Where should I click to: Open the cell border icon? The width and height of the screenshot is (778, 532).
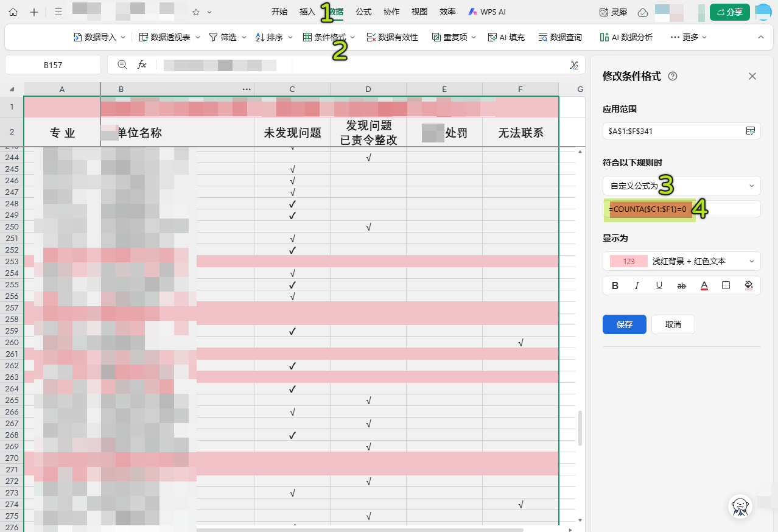click(x=726, y=285)
